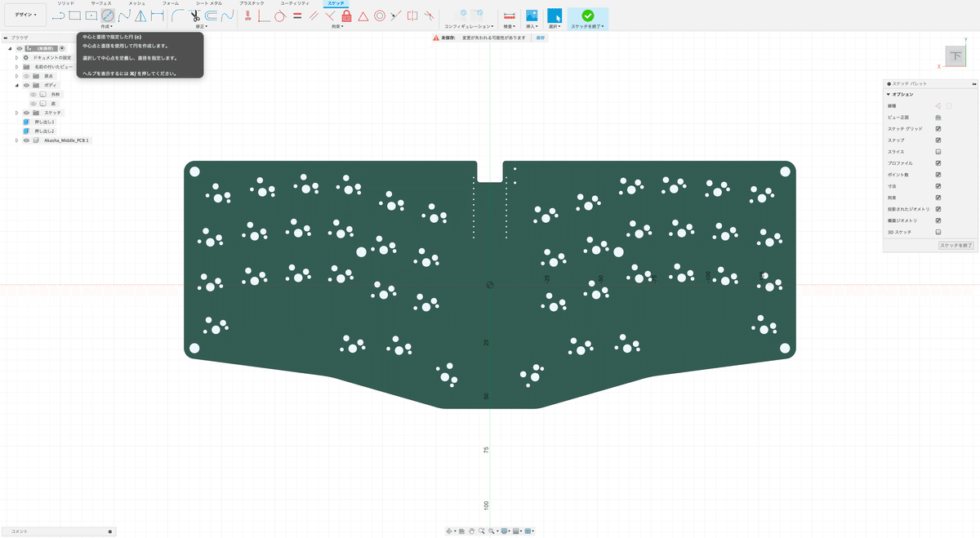This screenshot has width=980, height=538.
Task: Select the Trim scissors tool
Action: tap(194, 15)
